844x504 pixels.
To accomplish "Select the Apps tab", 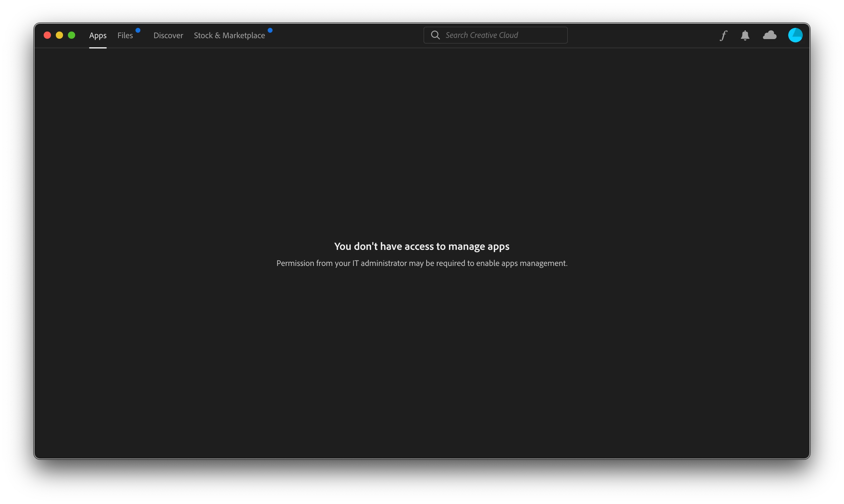I will (x=98, y=35).
